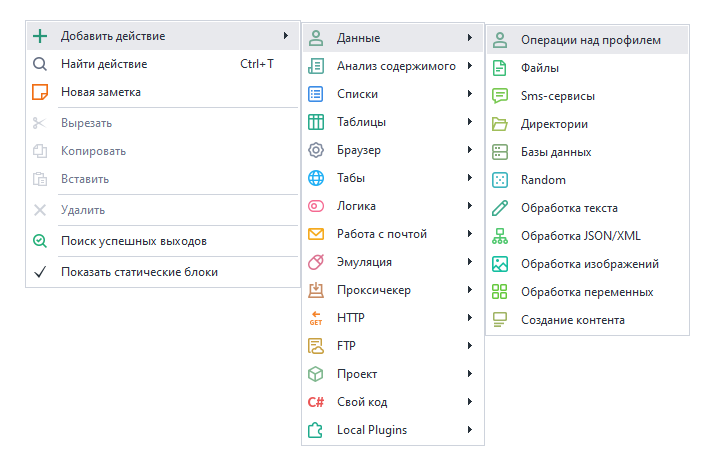The image size is (720, 464).
Task: Click the pencil icon for Обработка текста
Action: click(500, 208)
